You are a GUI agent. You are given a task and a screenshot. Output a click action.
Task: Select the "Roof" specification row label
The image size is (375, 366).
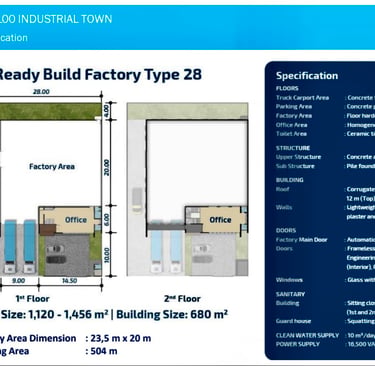tap(282, 189)
